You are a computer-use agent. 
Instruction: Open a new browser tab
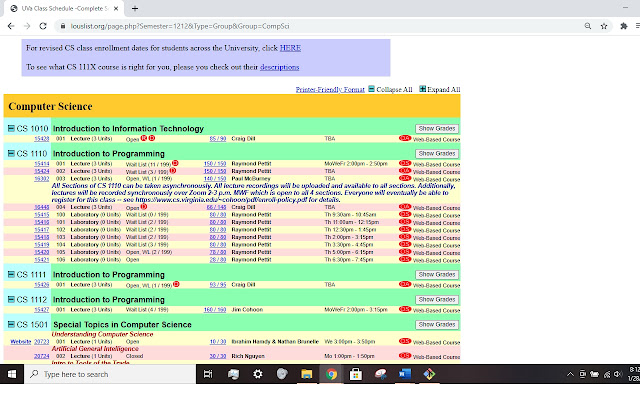(135, 8)
